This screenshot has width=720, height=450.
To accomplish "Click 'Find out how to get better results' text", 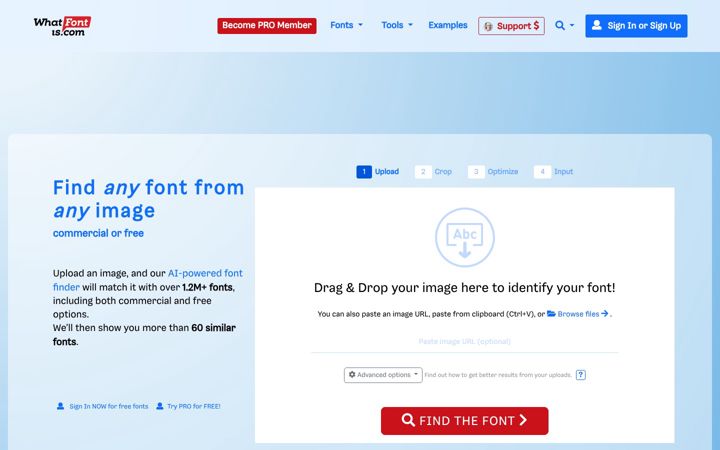I will click(498, 375).
